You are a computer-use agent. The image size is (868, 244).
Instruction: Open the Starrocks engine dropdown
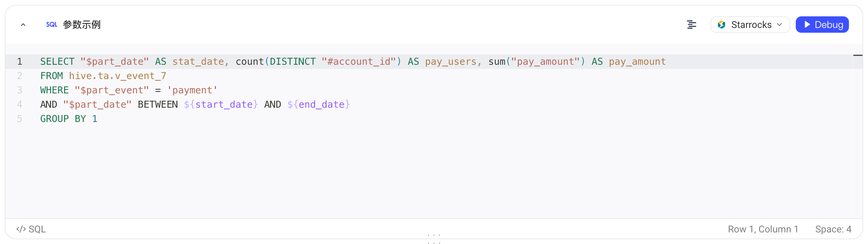click(x=750, y=25)
